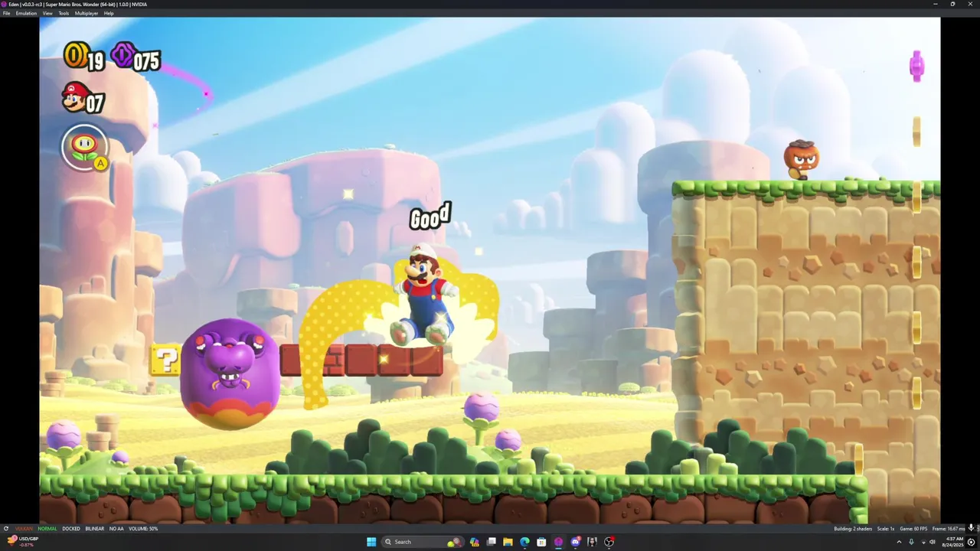Image resolution: width=980 pixels, height=551 pixels.
Task: Click Mario jumping on bricks
Action: [424, 295]
